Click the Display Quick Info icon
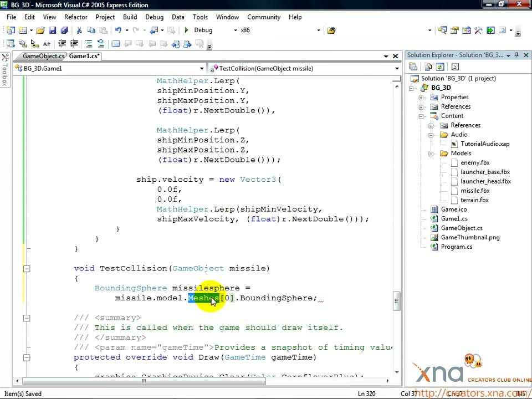Viewport: 532px width, 399px height. pos(34,43)
